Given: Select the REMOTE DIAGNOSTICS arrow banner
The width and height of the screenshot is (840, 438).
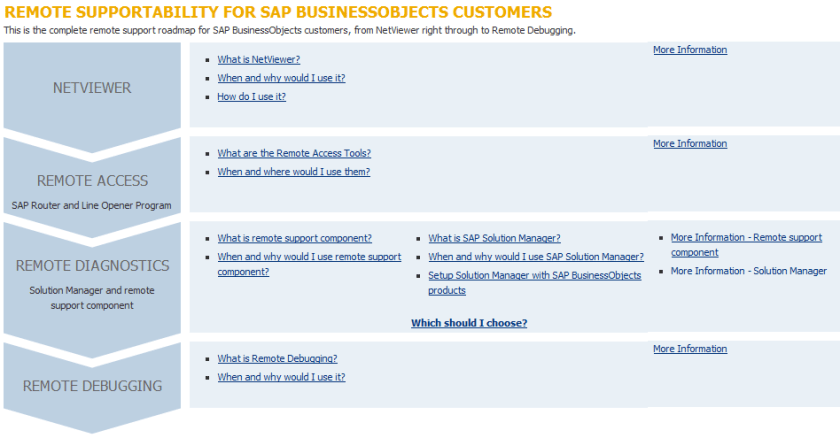Looking at the screenshot, I should tap(92, 267).
